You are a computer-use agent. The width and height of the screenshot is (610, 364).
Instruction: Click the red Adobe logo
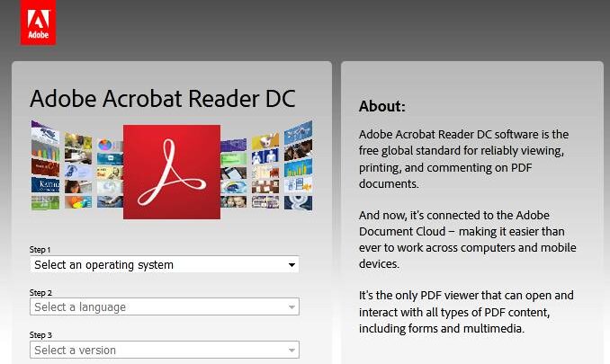[38, 22]
